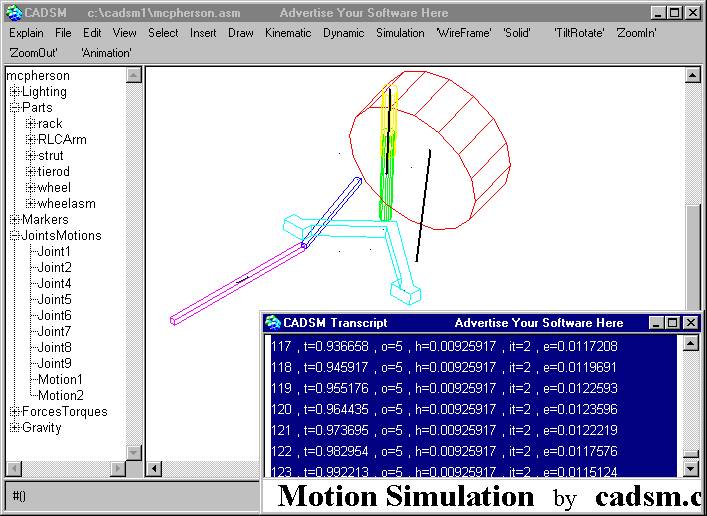Collapse the Parts tree node
This screenshot has width=707, height=516.
[14, 108]
